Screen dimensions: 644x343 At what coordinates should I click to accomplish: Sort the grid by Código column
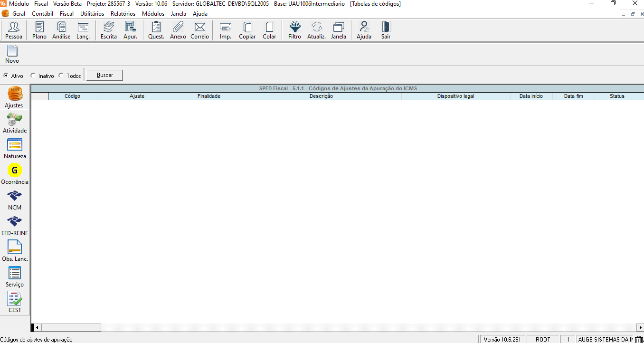coord(71,95)
